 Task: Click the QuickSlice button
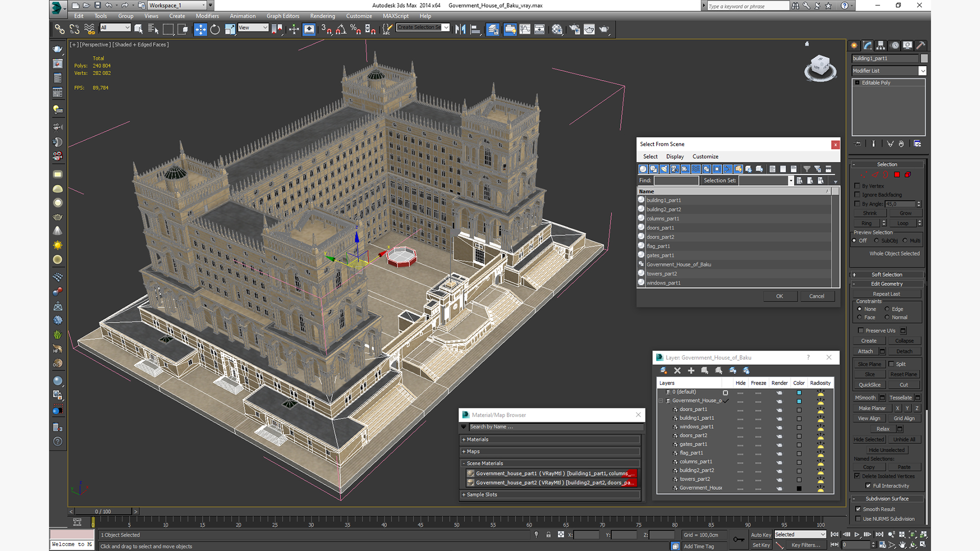tap(870, 385)
